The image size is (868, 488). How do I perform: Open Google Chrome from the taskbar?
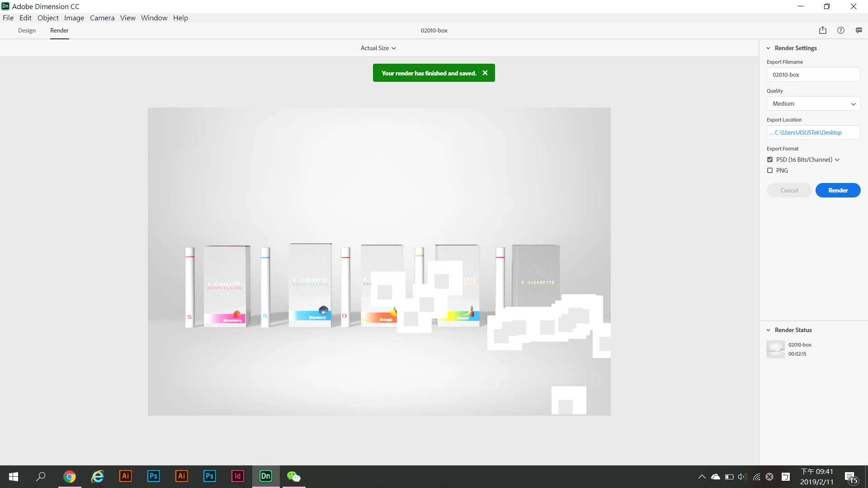(69, 476)
